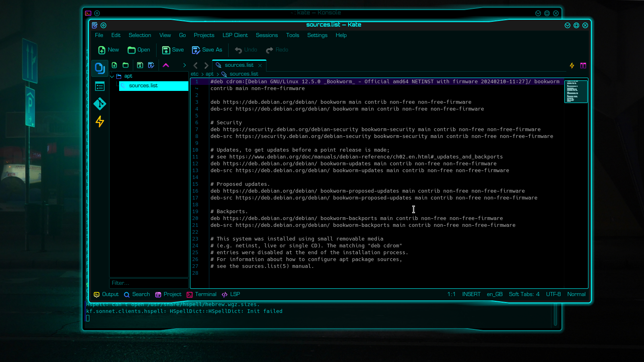Screen dimensions: 644x362
Task: Toggle the Project bottom panel
Action: (x=168, y=294)
